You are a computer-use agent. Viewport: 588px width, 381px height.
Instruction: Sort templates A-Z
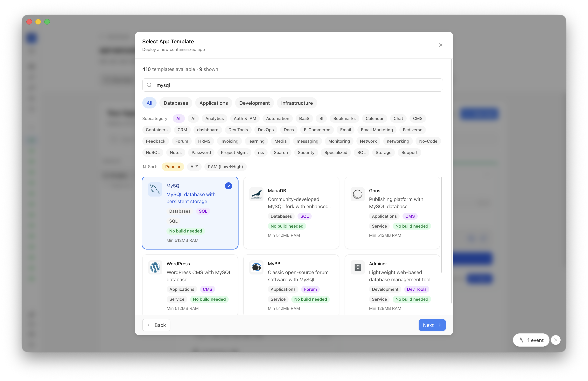tap(194, 167)
